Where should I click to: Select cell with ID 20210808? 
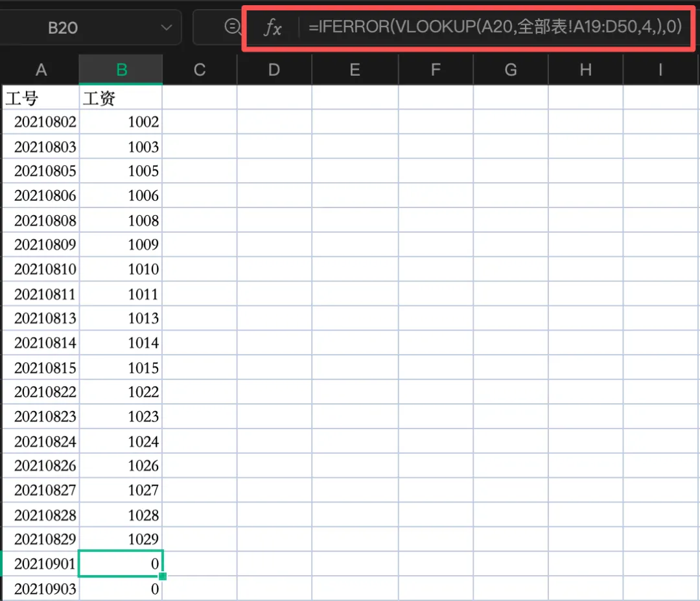point(41,220)
